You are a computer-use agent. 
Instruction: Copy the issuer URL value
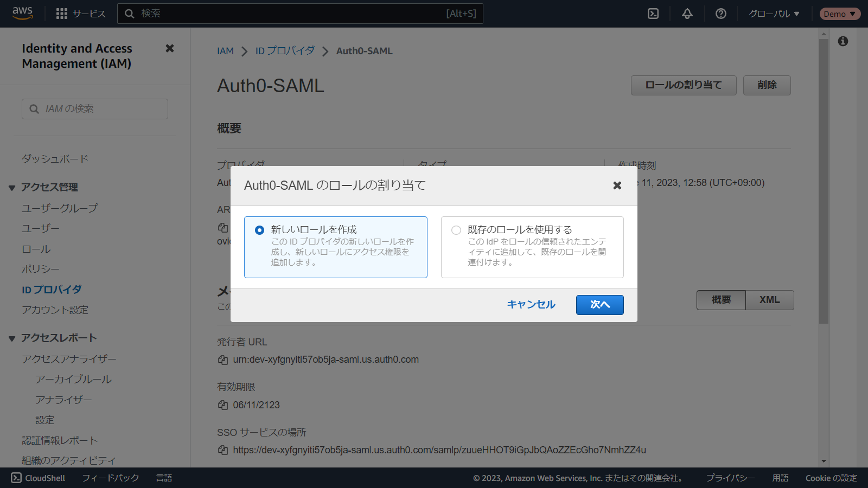[223, 360]
